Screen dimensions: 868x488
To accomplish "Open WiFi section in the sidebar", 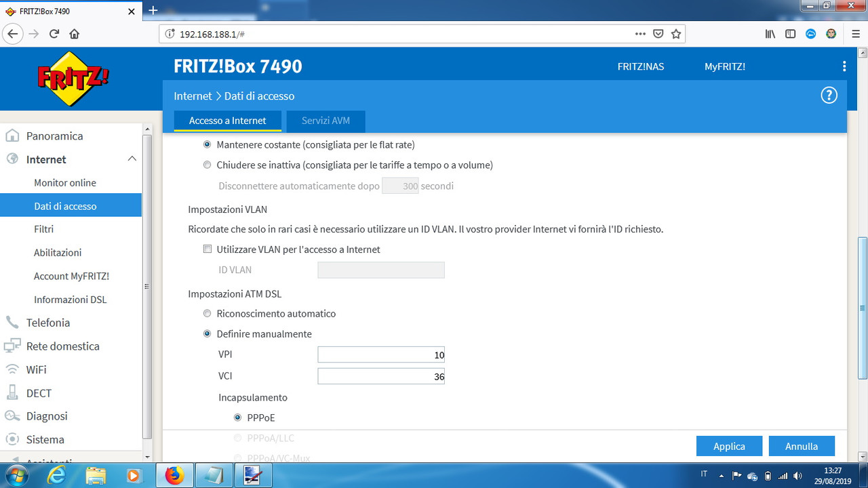I will pos(37,369).
